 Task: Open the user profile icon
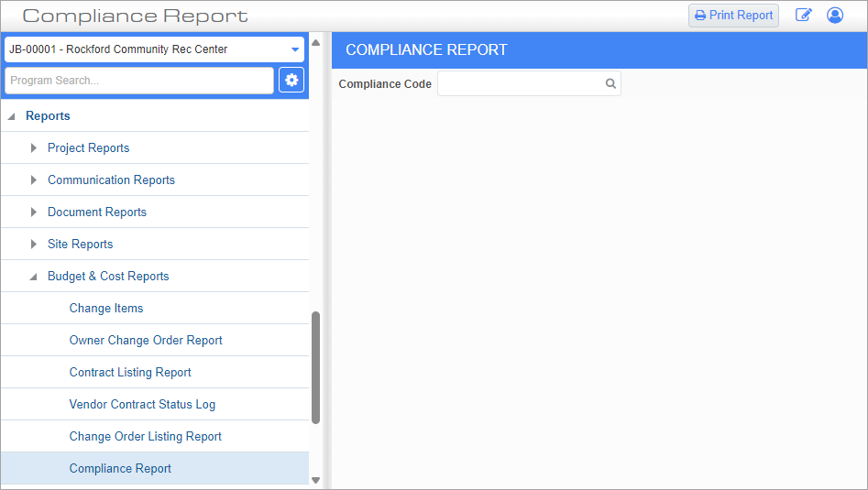(x=835, y=16)
